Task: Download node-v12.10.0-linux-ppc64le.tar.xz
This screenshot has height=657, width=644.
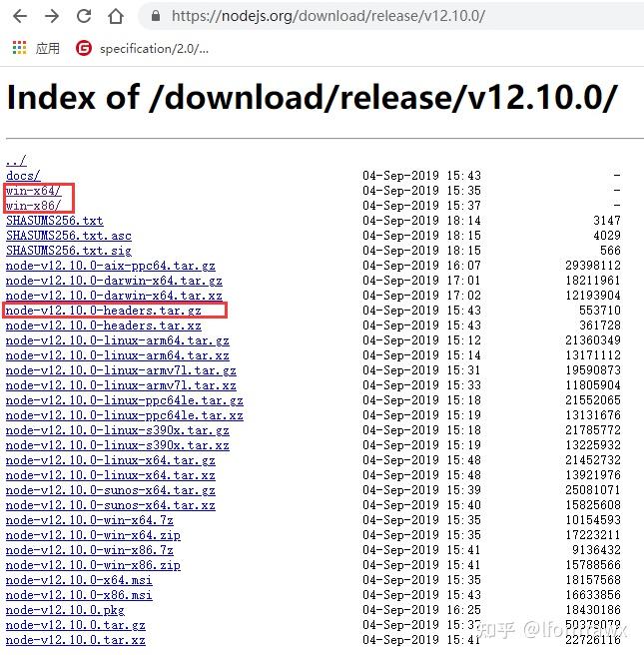Action: point(125,415)
